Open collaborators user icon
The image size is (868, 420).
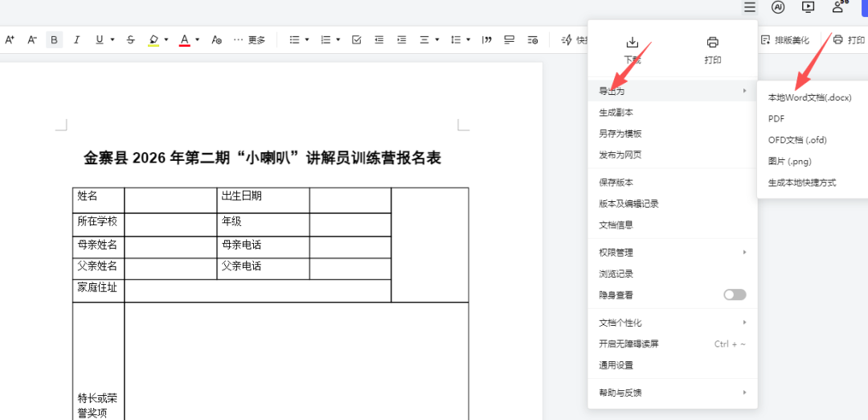tap(837, 7)
